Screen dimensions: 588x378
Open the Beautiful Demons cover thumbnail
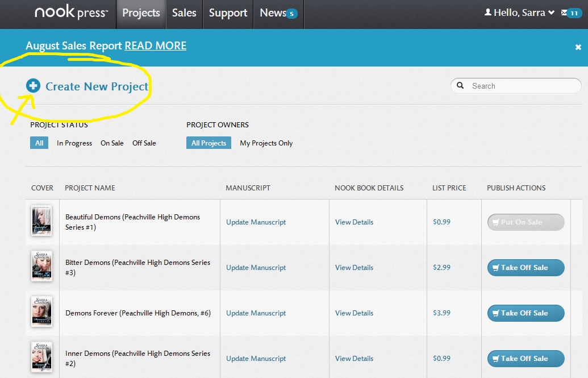click(x=41, y=221)
